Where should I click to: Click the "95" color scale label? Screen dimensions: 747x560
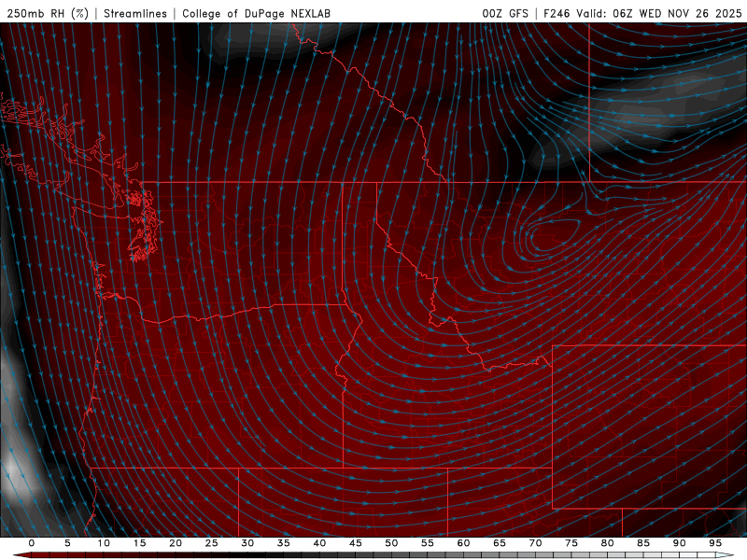pos(715,543)
